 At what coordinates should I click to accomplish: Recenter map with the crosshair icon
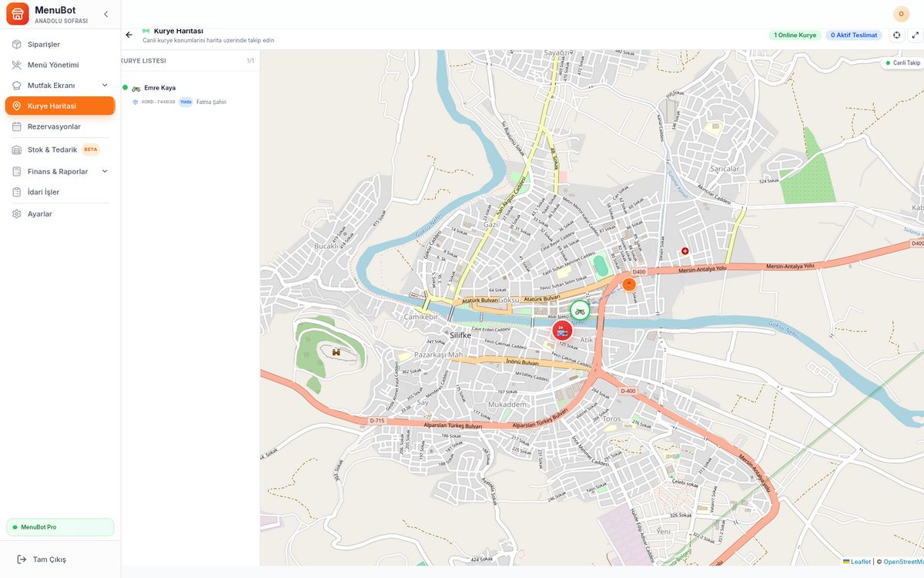[897, 35]
